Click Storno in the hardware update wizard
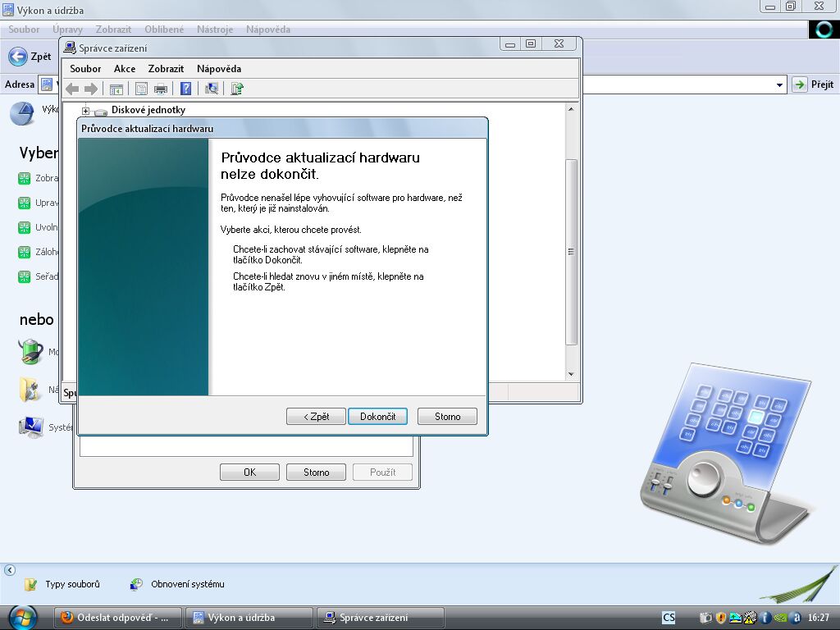The width and height of the screenshot is (840, 630). point(447,416)
